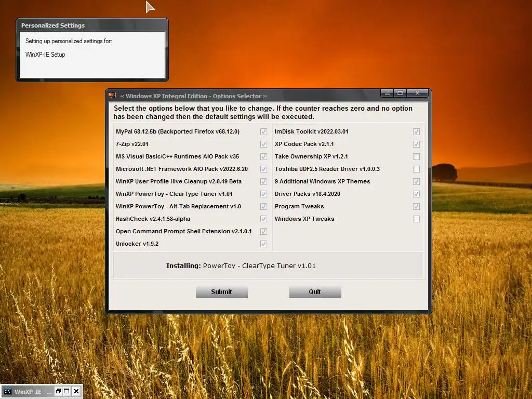
Task: Toggle 9 Additional Windows XP Themes checkbox
Action: coord(416,181)
